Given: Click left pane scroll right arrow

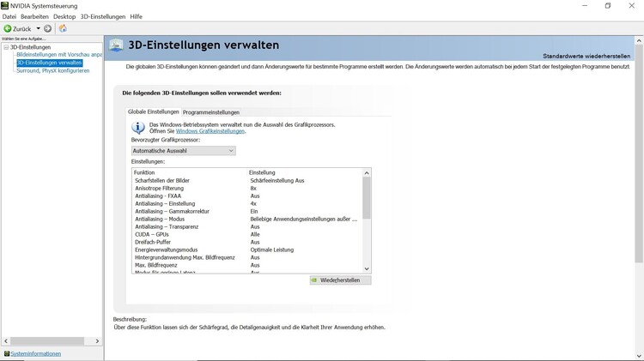Looking at the screenshot, I should [97, 341].
